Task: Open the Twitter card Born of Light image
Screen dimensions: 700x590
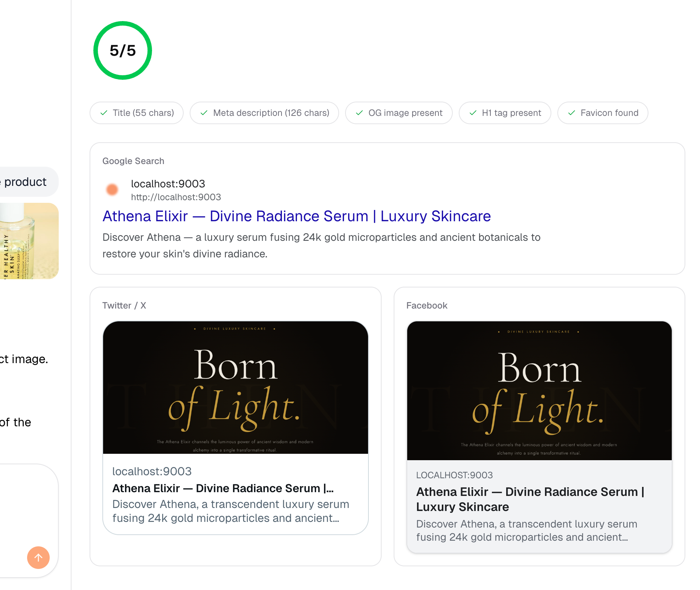Action: coord(236,388)
